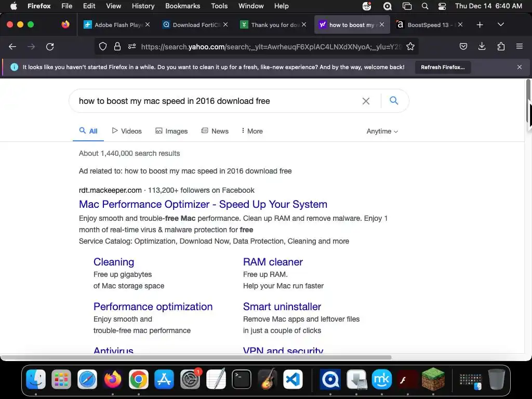This screenshot has width=532, height=399.
Task: Clear the Yahoo search field with X
Action: (x=366, y=101)
